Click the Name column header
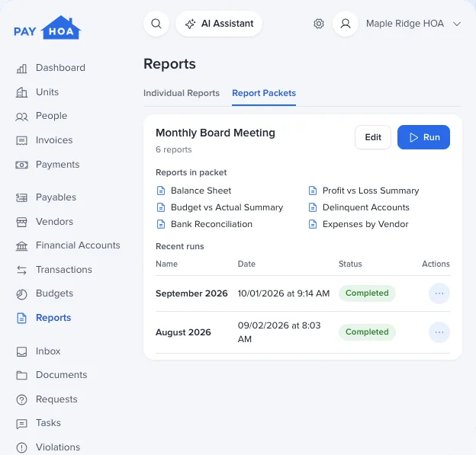476x455 pixels. [x=166, y=264]
